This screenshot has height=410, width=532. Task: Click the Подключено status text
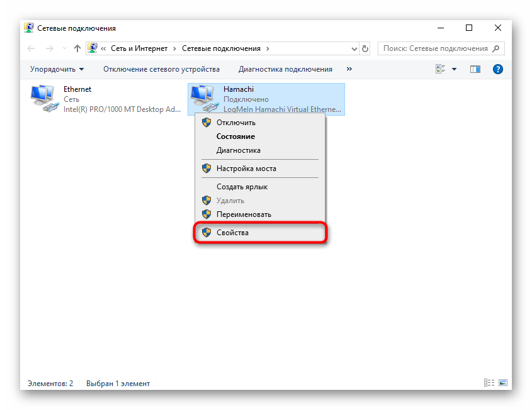[x=246, y=99]
